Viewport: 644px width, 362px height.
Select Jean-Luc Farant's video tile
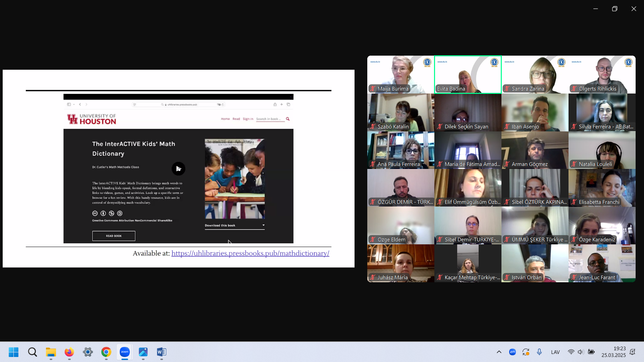point(602,263)
